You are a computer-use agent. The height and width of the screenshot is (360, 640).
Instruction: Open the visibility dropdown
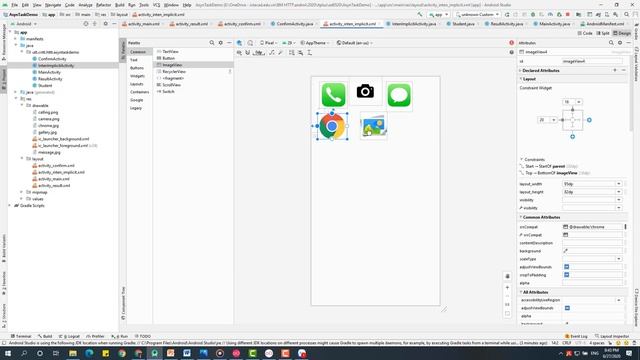point(619,200)
